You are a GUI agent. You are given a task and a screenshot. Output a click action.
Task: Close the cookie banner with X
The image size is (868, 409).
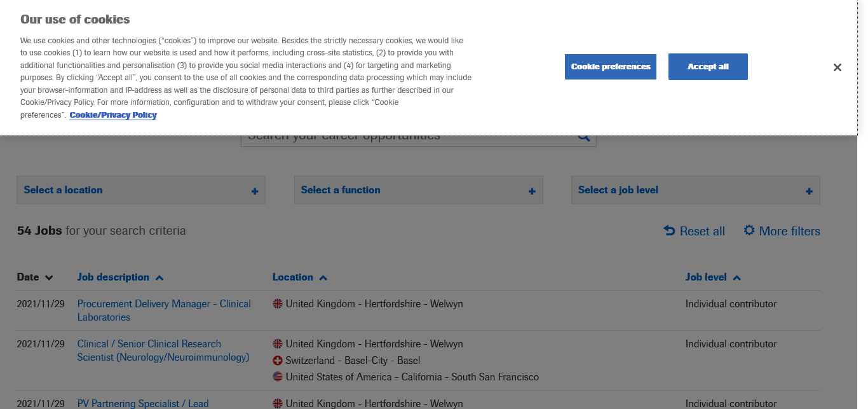tap(837, 67)
